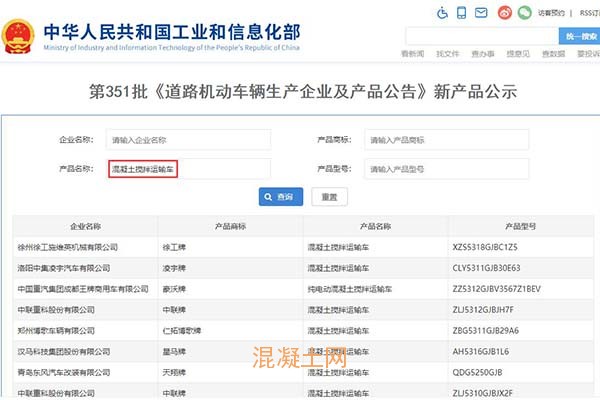Screen dimensions: 600x400
Task: Open the Weibo social icon
Action: click(506, 13)
